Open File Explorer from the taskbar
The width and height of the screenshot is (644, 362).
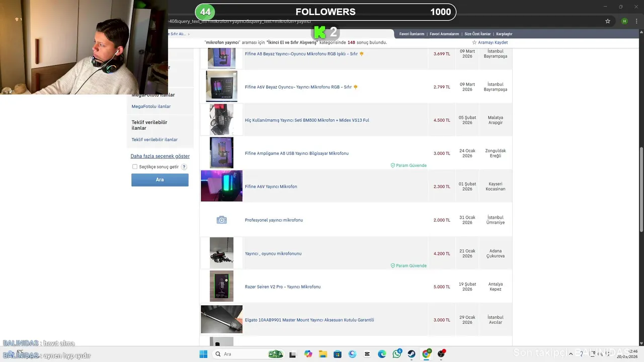(323, 354)
